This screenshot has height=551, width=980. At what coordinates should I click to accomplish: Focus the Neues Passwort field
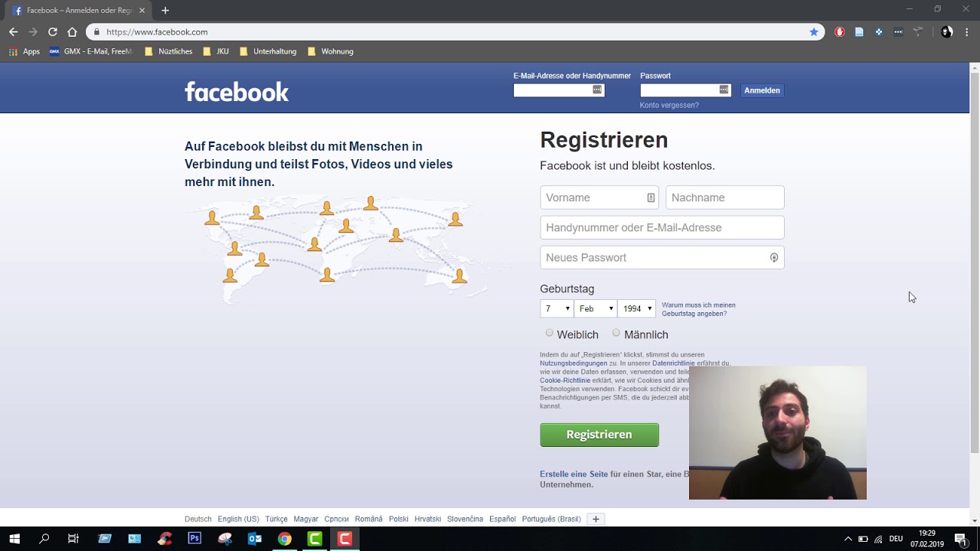point(662,258)
